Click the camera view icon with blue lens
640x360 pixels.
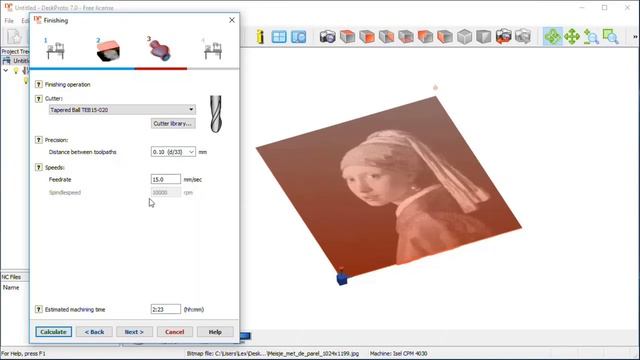click(327, 37)
